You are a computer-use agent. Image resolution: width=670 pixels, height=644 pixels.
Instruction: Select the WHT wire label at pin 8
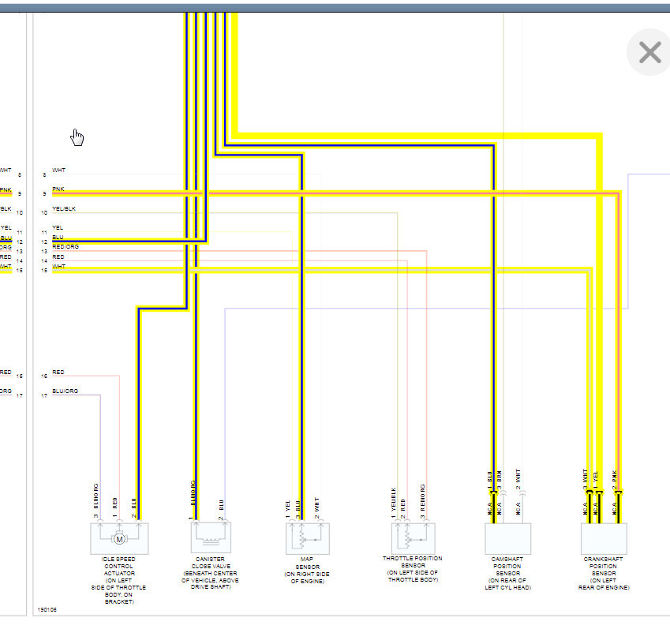coord(58,170)
